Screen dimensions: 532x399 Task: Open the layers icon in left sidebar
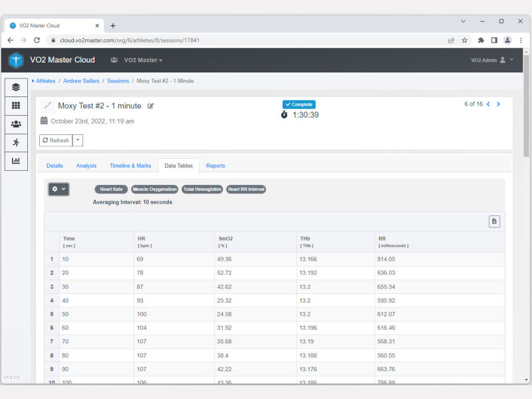point(16,87)
